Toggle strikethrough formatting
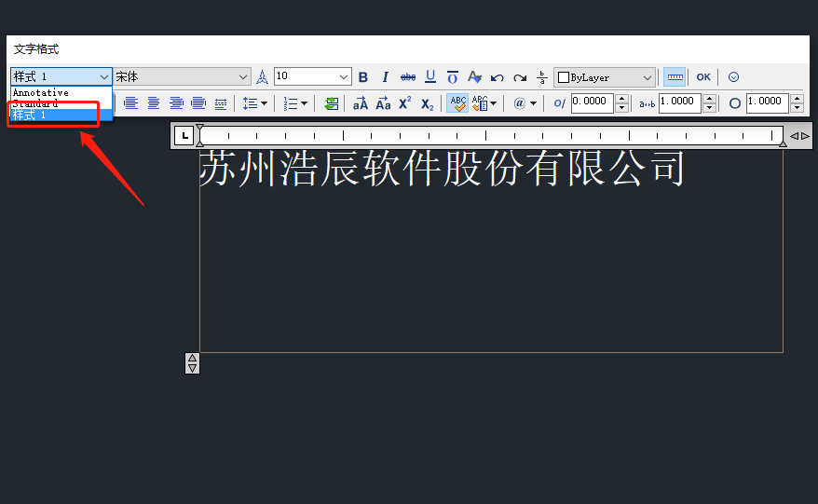This screenshot has height=504, width=818. [408, 77]
